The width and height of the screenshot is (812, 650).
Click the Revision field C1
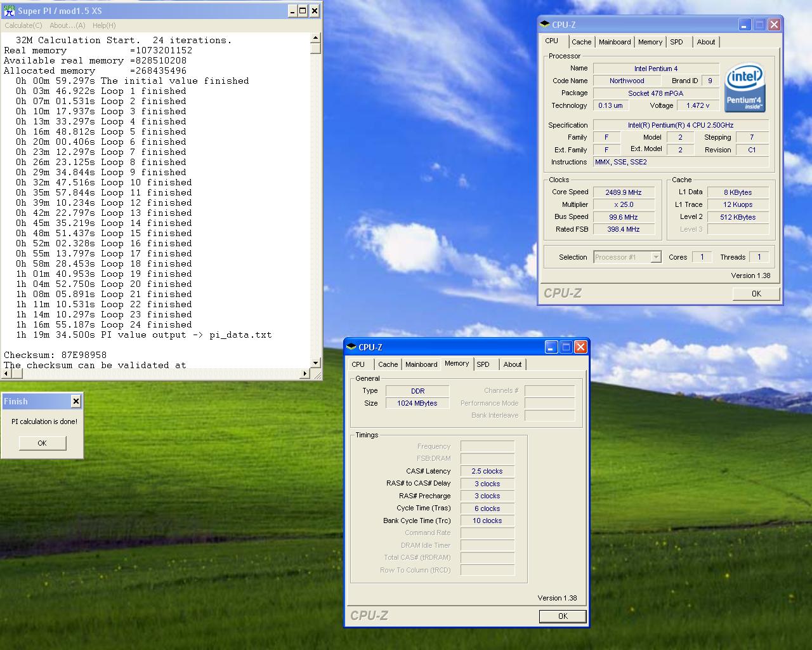click(x=752, y=150)
